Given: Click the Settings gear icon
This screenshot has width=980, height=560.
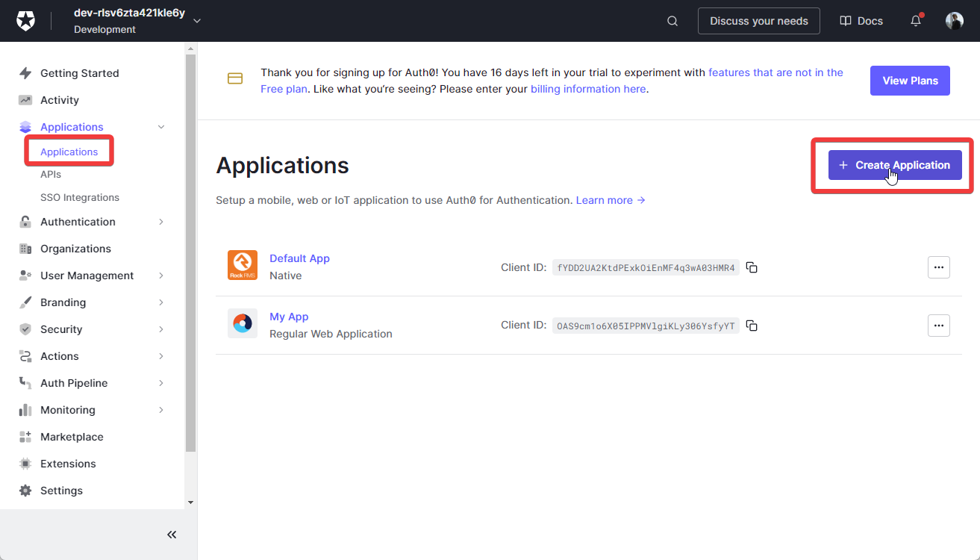Looking at the screenshot, I should click(x=25, y=491).
